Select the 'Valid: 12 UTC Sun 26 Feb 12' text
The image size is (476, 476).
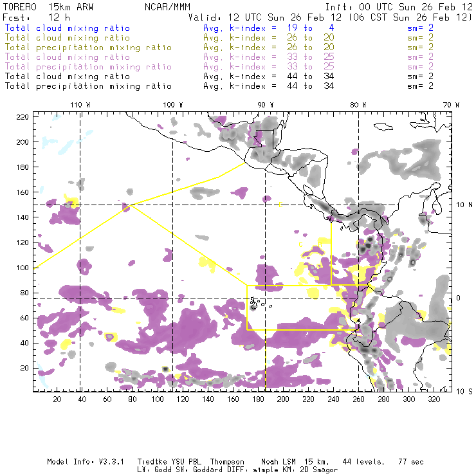[265, 17]
